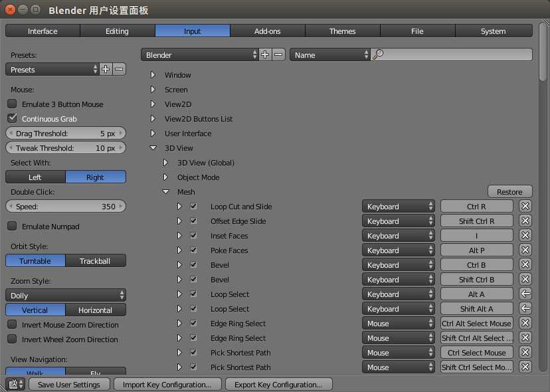This screenshot has width=550, height=392.
Task: Enable Invert Wheel Zoom Direction
Action: (12, 339)
